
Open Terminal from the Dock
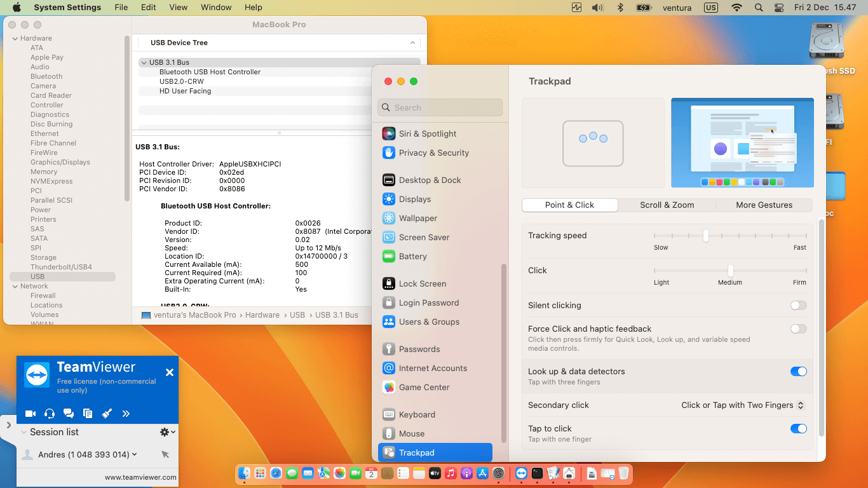537,473
